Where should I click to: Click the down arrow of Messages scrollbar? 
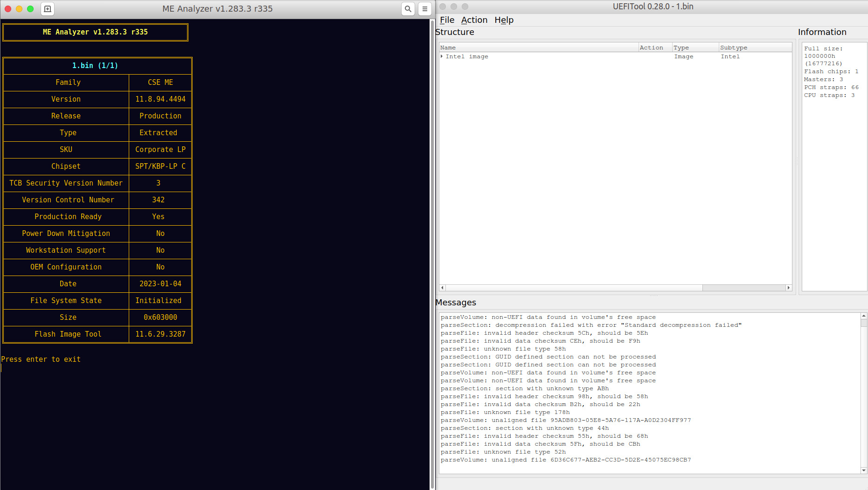tap(864, 470)
